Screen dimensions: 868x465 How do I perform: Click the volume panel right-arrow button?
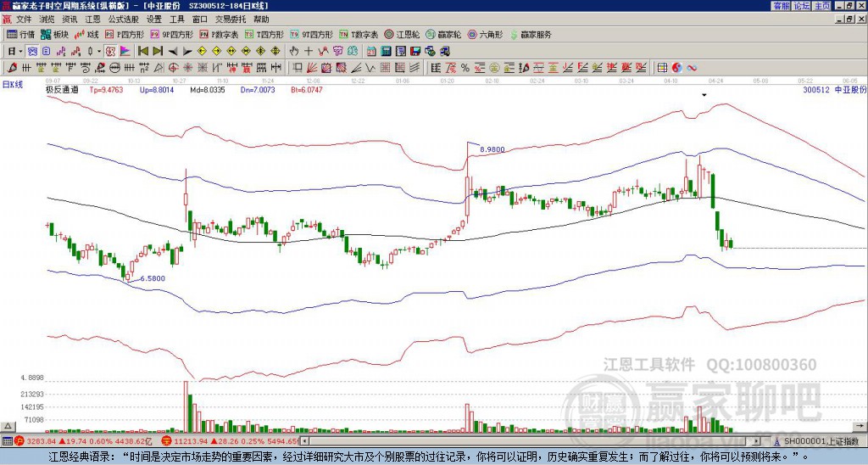[860, 426]
